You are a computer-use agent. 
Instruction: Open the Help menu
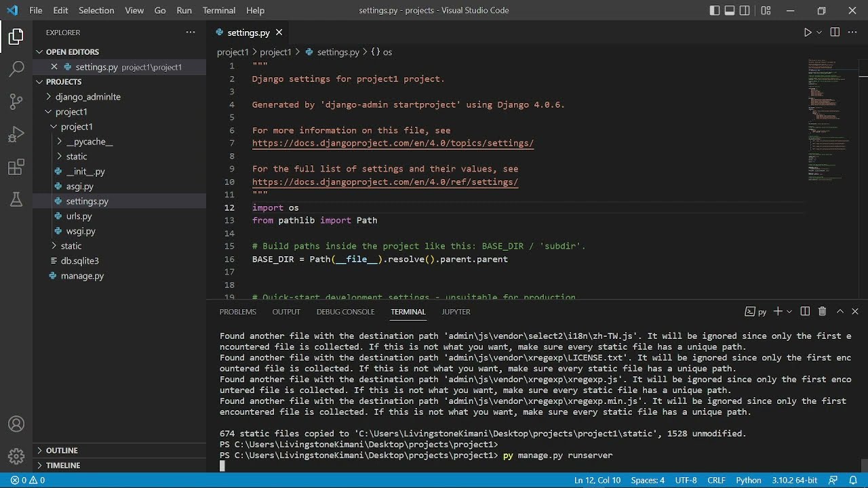coord(255,10)
